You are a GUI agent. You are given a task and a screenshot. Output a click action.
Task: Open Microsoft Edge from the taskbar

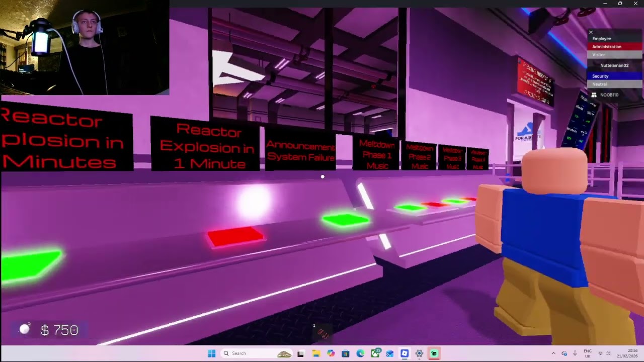click(x=360, y=353)
